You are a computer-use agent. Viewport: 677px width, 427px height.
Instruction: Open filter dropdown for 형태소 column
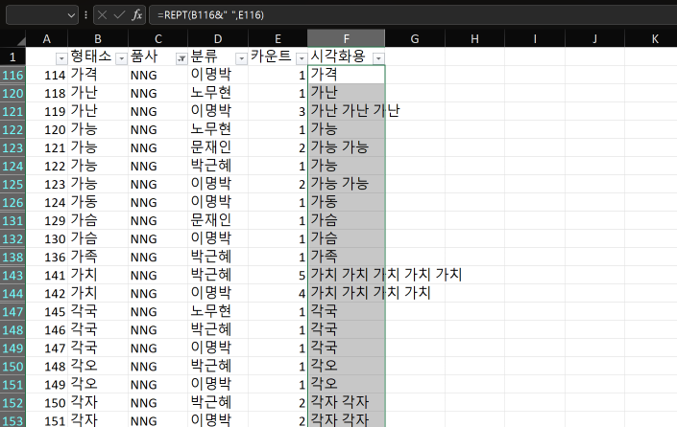(121, 58)
